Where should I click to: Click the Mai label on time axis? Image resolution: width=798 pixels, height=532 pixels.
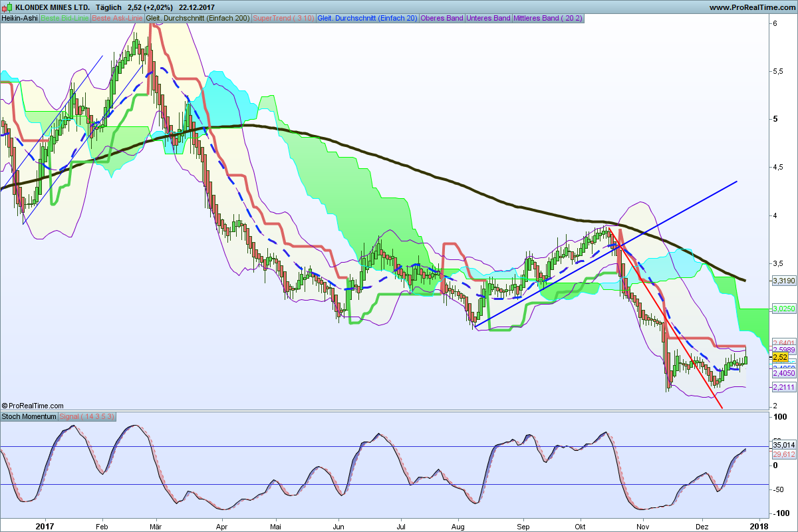click(x=275, y=525)
